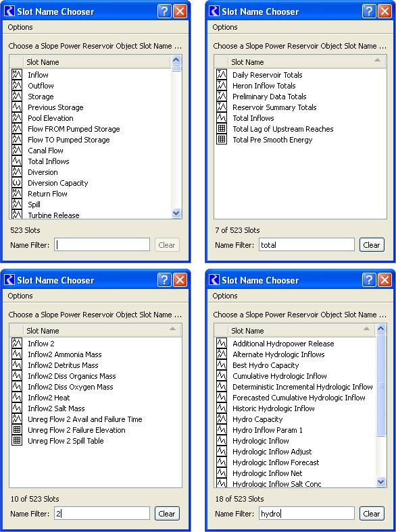396x532 pixels.
Task: Select Hydrologic Inflow Forecast in the list
Action: [x=276, y=462]
